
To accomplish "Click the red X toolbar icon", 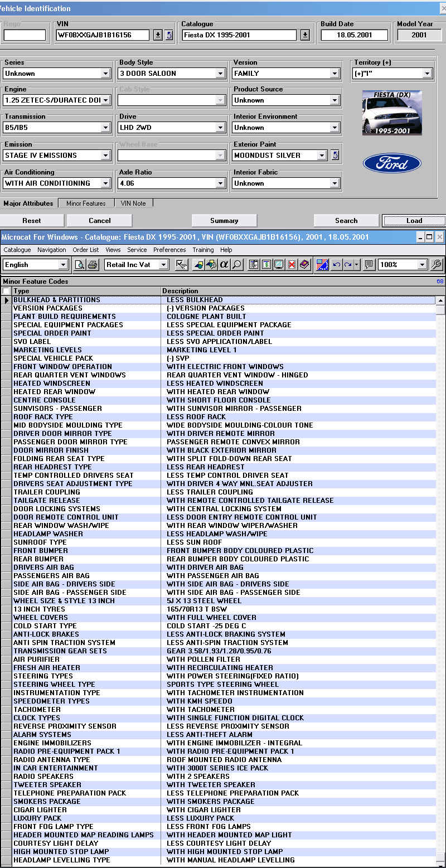I will coord(291,265).
